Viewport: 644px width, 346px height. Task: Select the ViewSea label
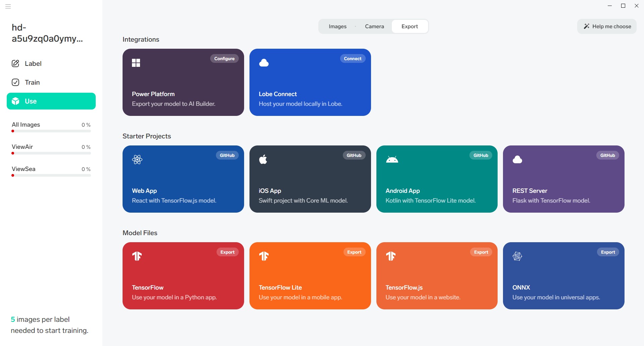(x=24, y=169)
